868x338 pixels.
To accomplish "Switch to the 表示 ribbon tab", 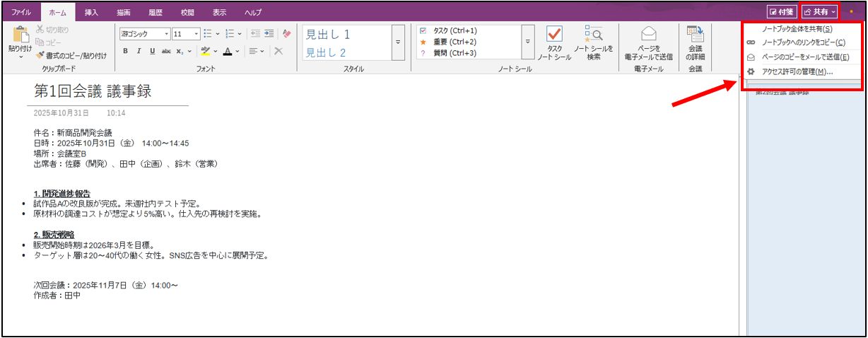I will (220, 12).
